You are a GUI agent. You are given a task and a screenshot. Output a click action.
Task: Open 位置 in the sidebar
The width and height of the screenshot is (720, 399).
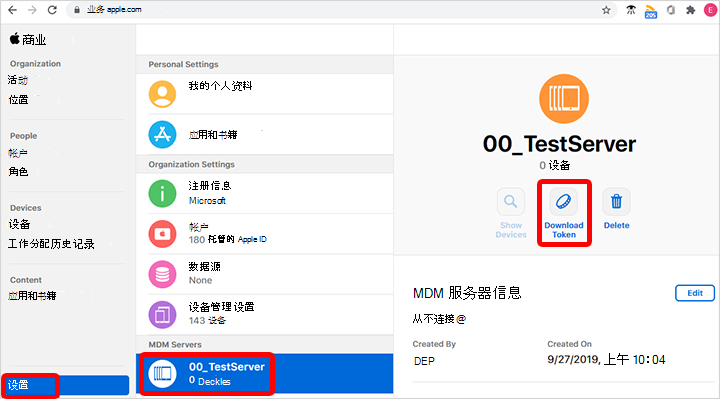(x=18, y=100)
